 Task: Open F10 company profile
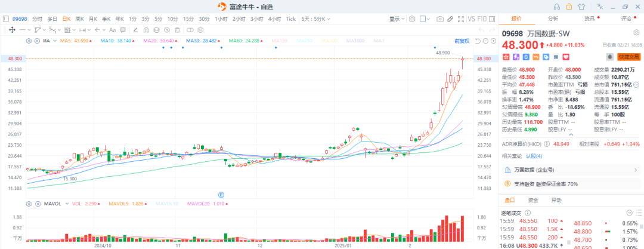click(x=482, y=19)
